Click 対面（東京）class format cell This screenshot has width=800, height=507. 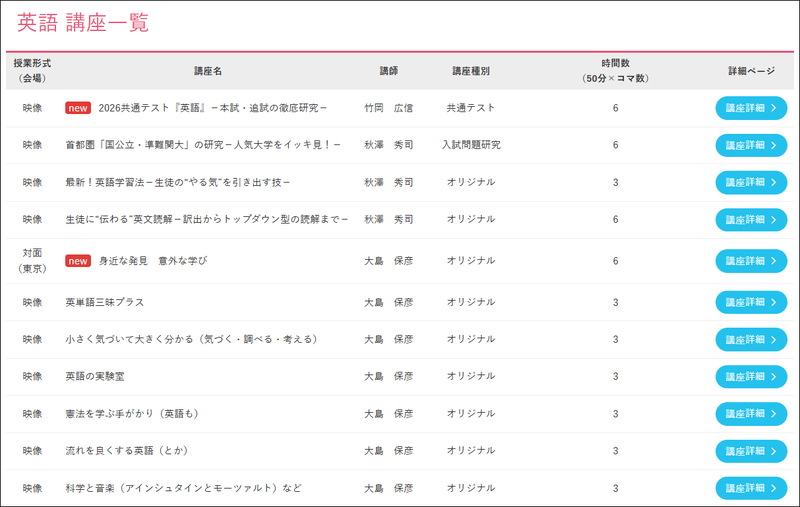click(32, 261)
